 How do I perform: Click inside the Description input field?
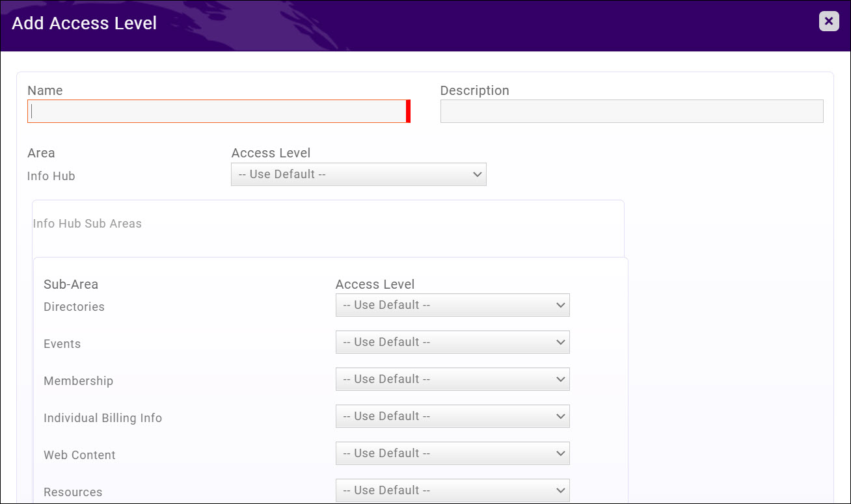(632, 111)
